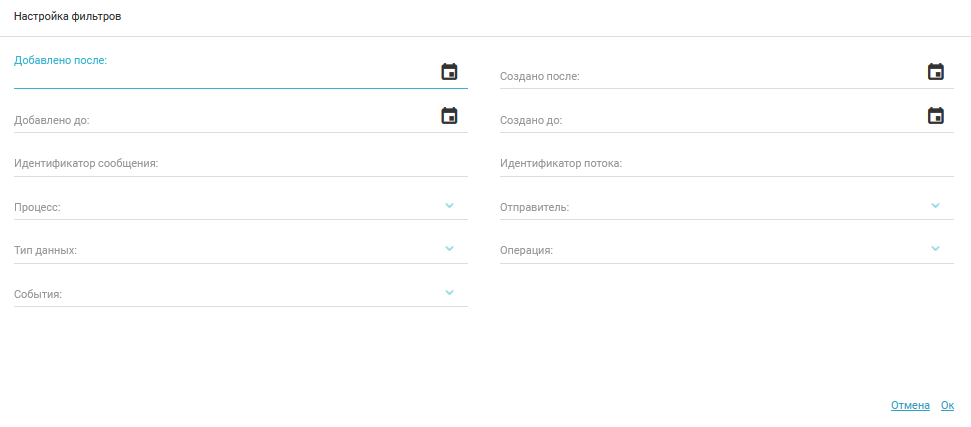Open calendar picker for Добавлено до

tap(449, 115)
